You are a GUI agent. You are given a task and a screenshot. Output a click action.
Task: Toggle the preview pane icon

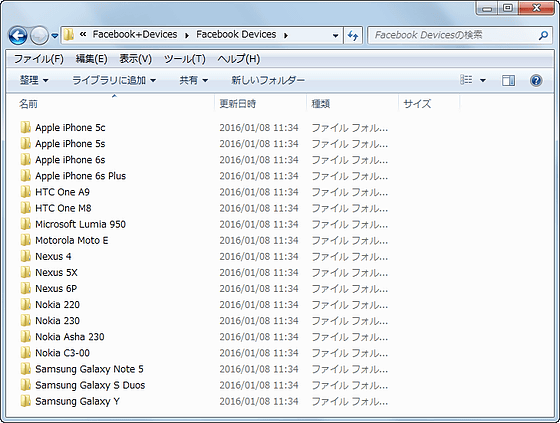tap(508, 80)
